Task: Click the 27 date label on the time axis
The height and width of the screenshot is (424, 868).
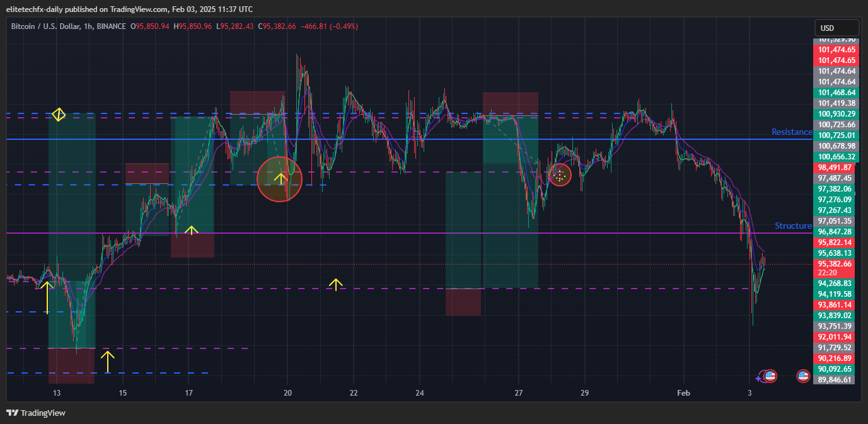Action: (x=518, y=393)
